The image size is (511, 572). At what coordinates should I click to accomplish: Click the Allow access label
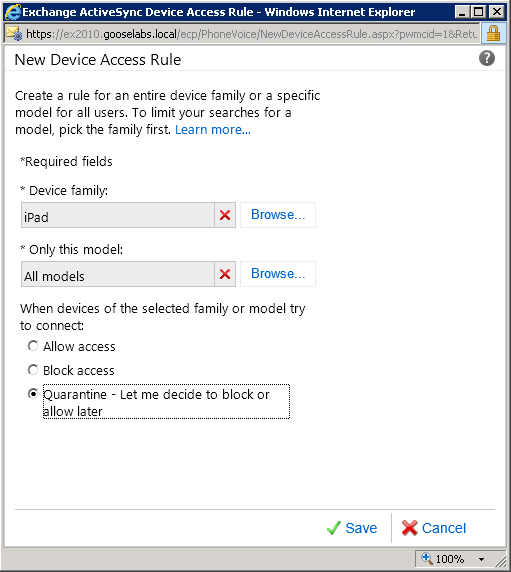point(79,346)
